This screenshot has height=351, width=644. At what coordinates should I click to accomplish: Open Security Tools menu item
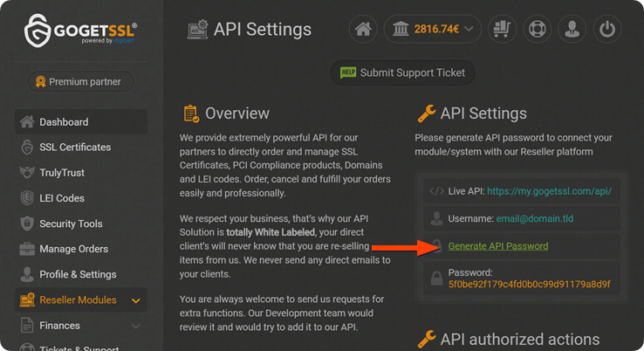point(71,224)
